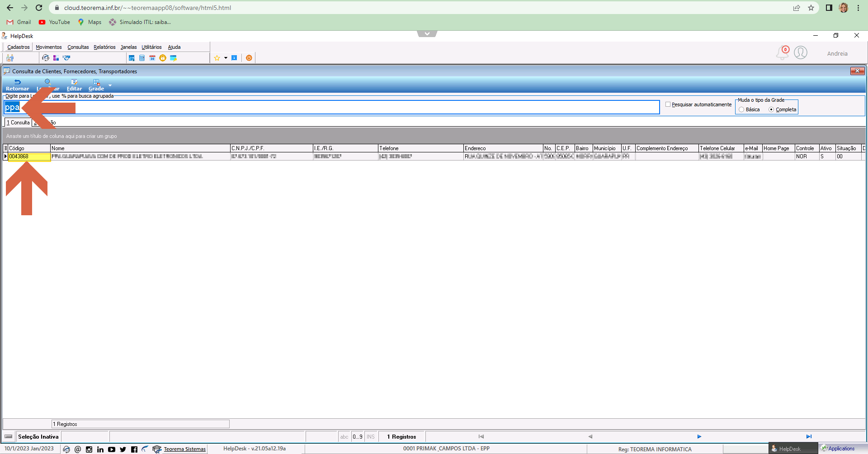The height and width of the screenshot is (454, 868).
Task: Expand the arrow next to Grade
Action: (110, 85)
